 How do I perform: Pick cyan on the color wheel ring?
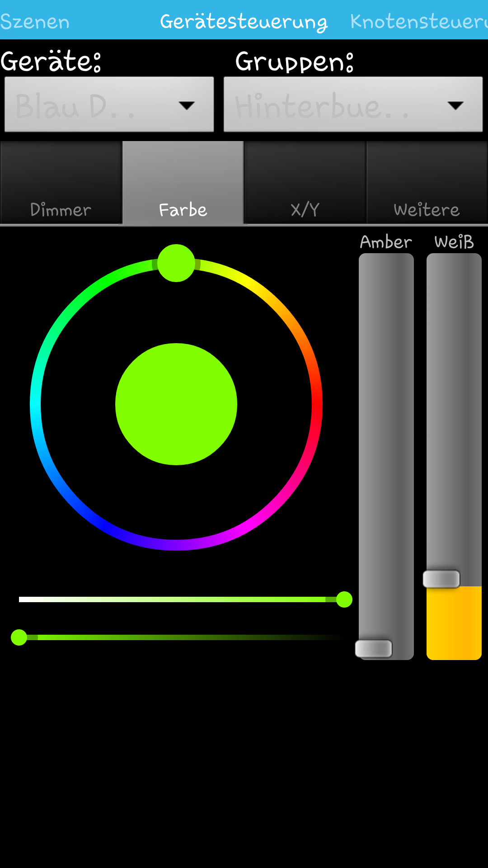click(36, 404)
